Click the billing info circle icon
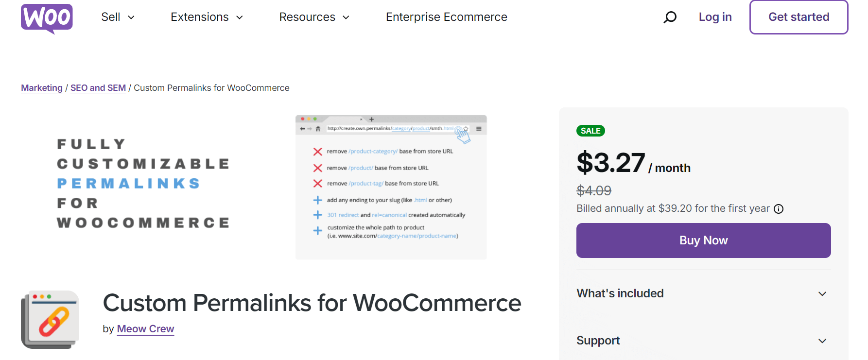The image size is (868, 360). pyautogui.click(x=779, y=209)
